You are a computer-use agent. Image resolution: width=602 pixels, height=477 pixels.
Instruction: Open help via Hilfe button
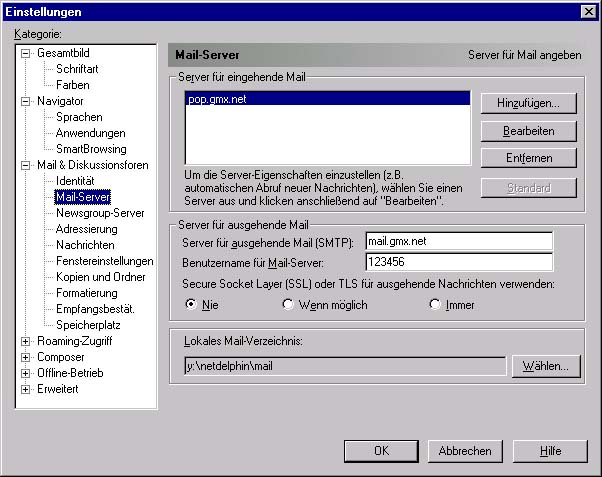click(x=550, y=451)
